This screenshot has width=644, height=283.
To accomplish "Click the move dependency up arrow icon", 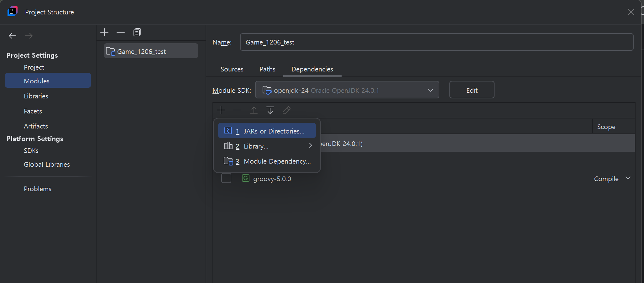I will pos(254,110).
